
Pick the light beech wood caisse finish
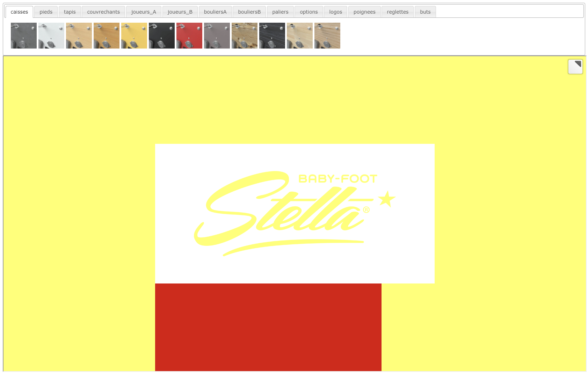79,36
